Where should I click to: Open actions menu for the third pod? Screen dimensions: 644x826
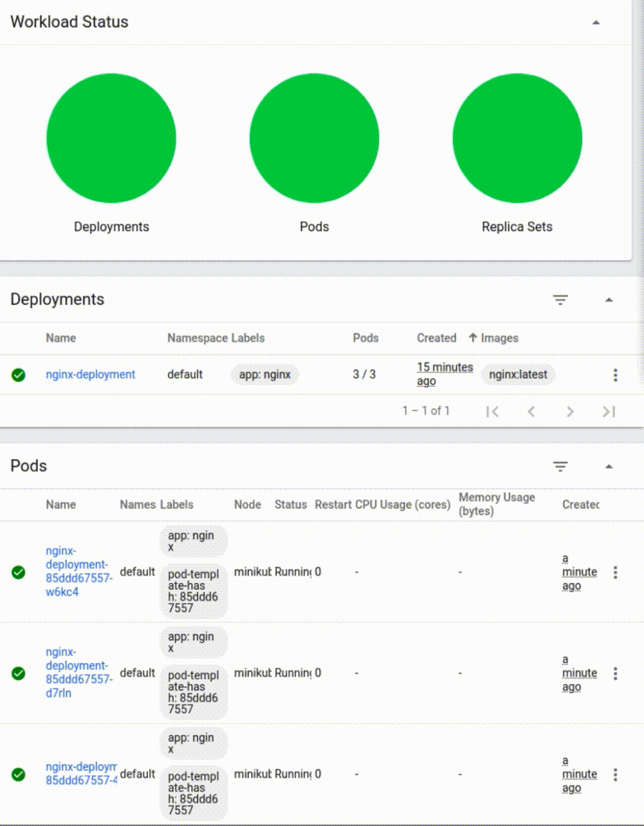click(615, 774)
